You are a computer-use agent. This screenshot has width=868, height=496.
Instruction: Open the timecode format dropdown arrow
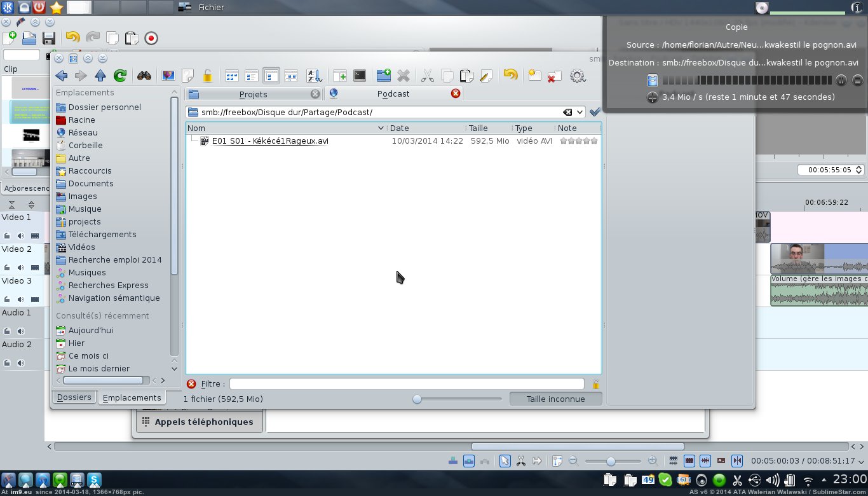[x=861, y=461]
